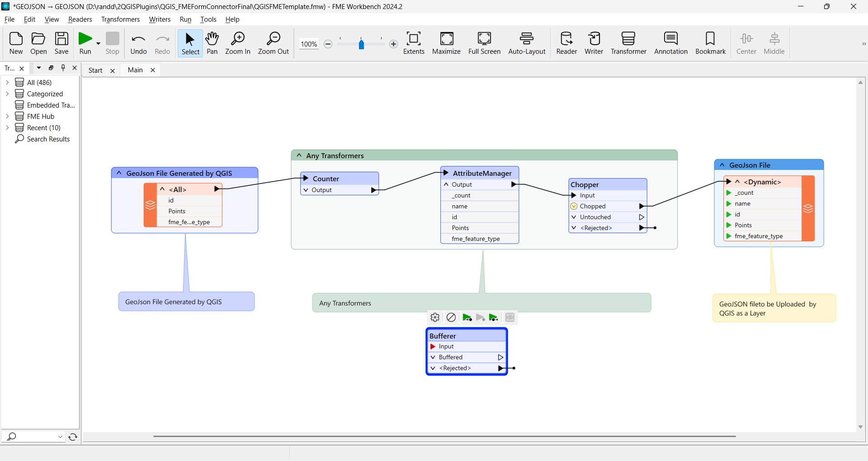Activate the Select tool
This screenshot has height=461, width=868.
point(190,43)
